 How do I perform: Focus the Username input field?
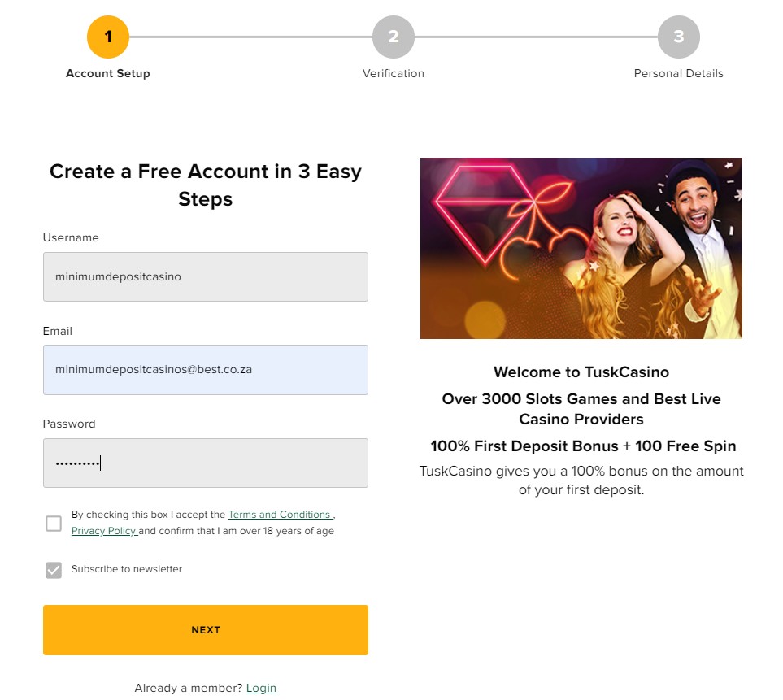206,276
